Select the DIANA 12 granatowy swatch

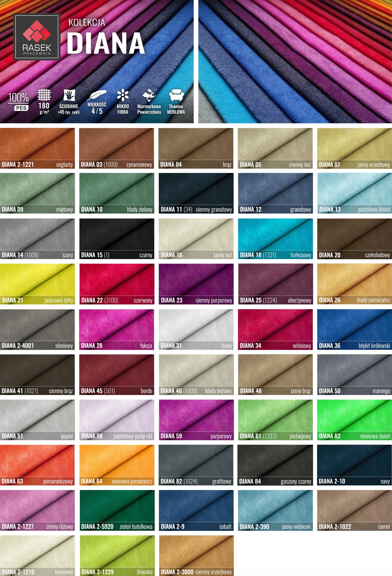click(x=275, y=193)
